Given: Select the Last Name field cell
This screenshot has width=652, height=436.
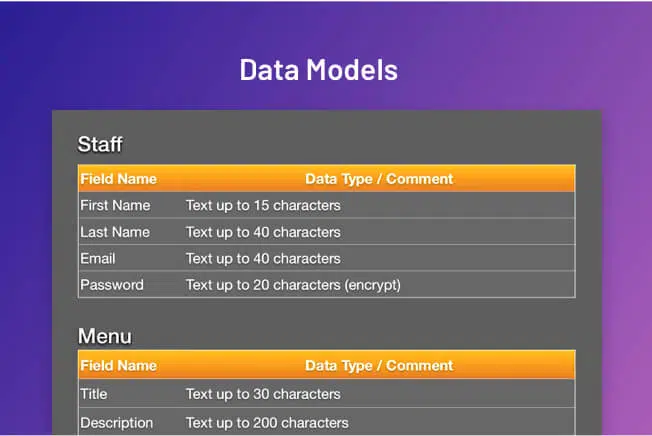Looking at the screenshot, I should 115,232.
